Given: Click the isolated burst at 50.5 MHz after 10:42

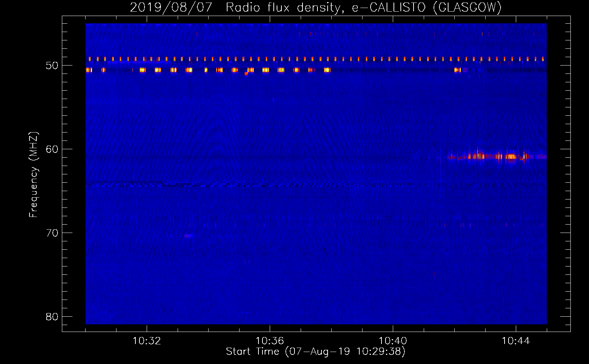Looking at the screenshot, I should [x=458, y=70].
